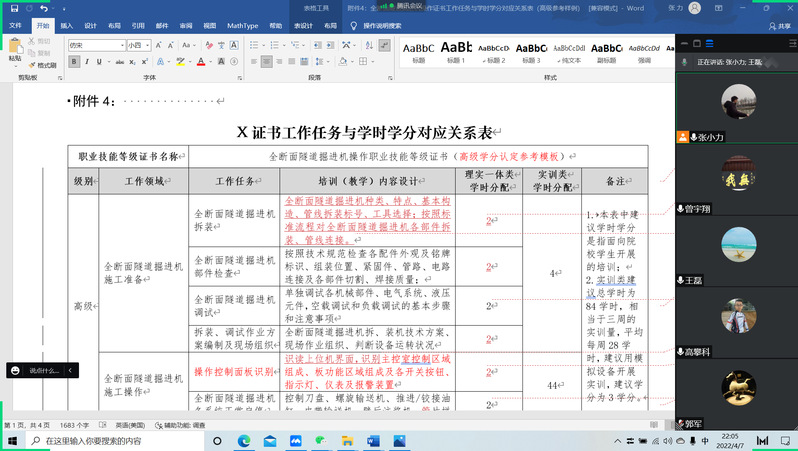Click the 操作说明搜索 search field
Viewport: 798px width, 451px height.
[382, 25]
